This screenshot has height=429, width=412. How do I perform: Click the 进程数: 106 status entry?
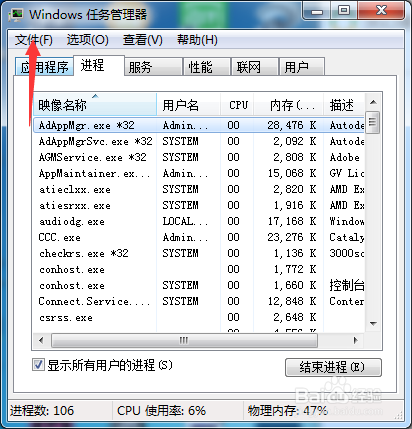click(42, 411)
